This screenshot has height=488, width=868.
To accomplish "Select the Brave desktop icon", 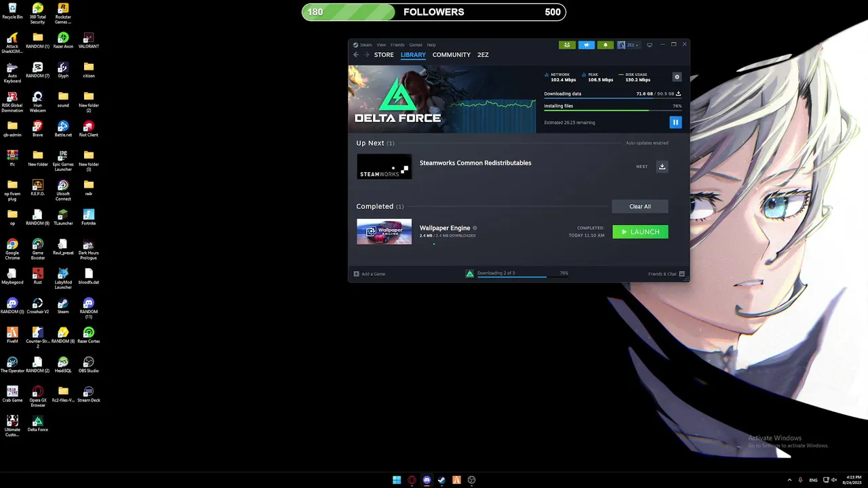I will 37,129.
